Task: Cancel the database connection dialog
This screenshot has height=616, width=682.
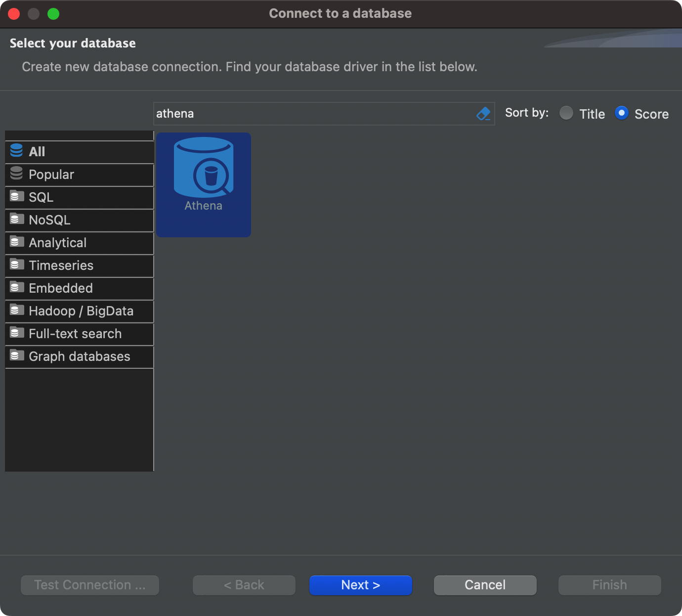Action: tap(485, 585)
